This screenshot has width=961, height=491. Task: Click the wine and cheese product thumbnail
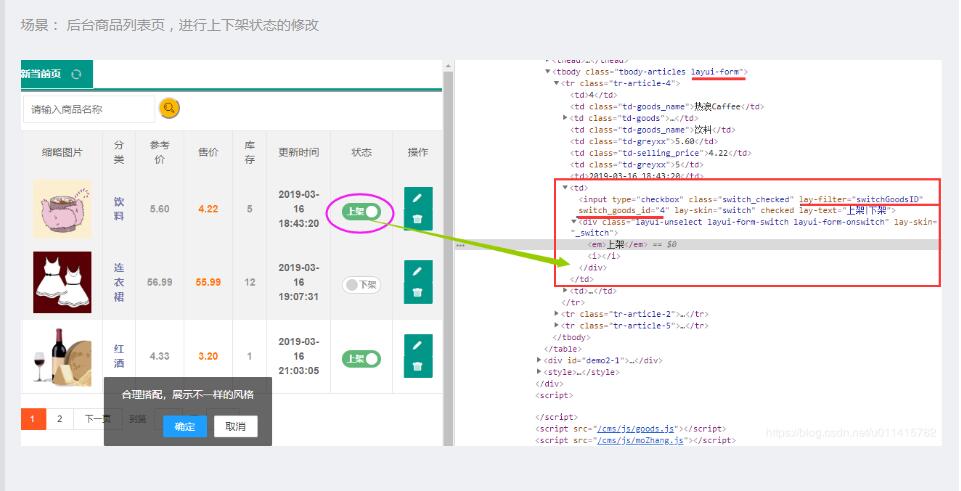click(x=62, y=357)
